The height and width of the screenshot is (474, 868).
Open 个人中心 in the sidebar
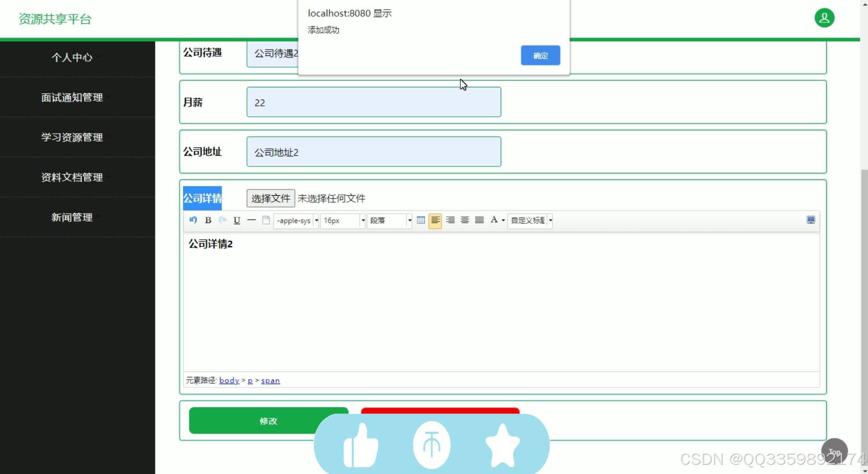click(72, 57)
